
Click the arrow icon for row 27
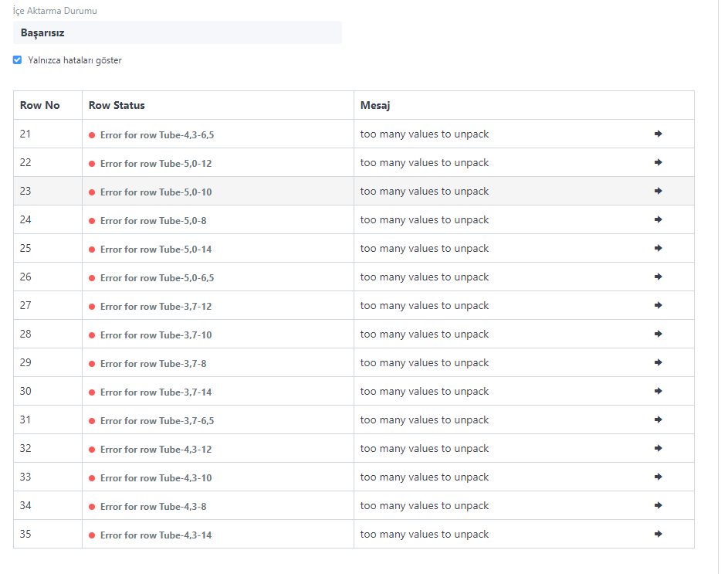tap(658, 305)
